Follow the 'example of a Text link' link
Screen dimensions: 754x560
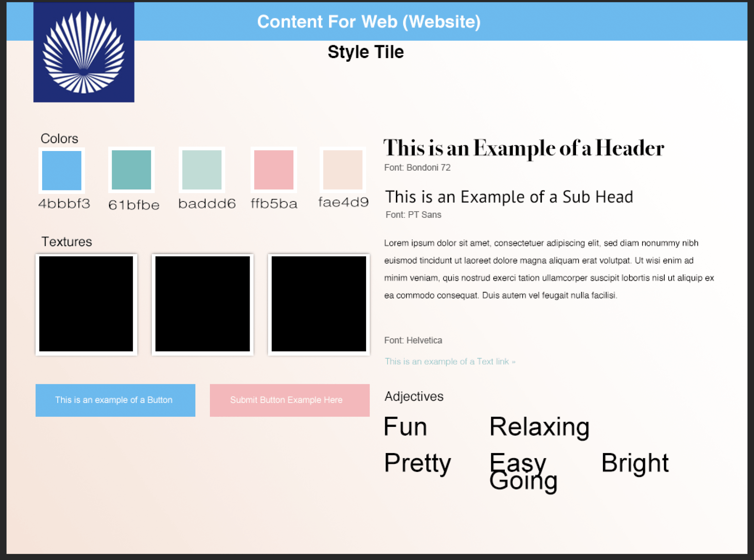[450, 361]
